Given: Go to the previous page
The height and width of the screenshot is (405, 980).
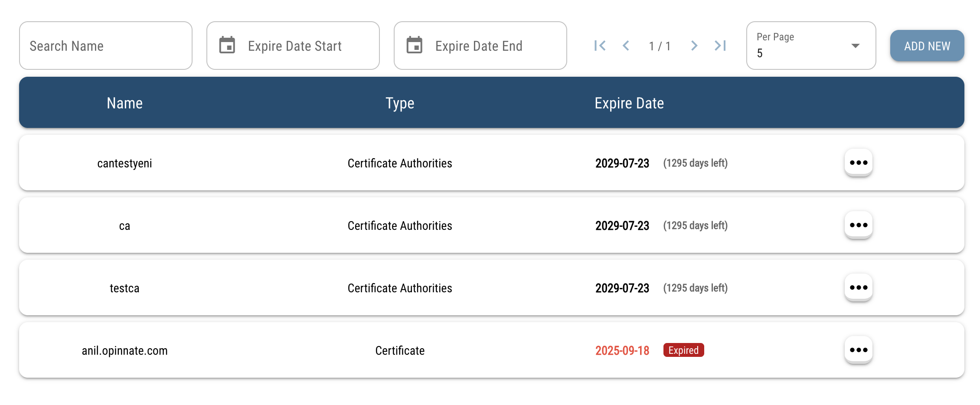Looking at the screenshot, I should tap(626, 46).
